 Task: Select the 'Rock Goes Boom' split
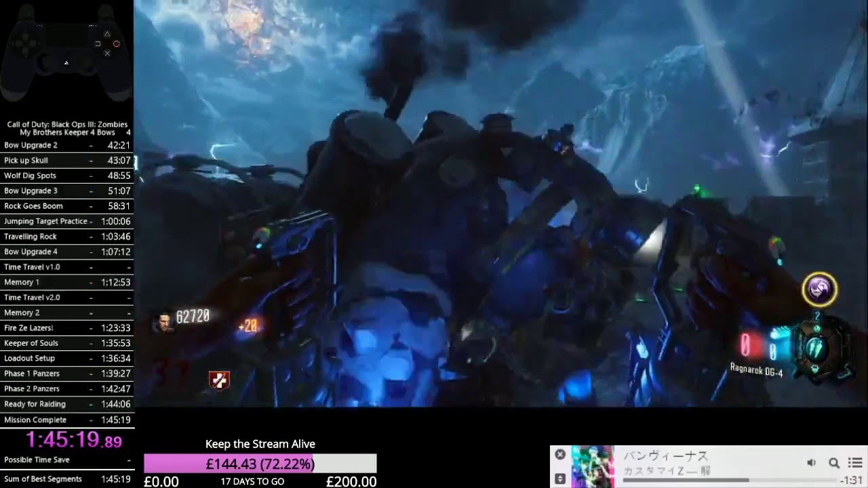pyautogui.click(x=67, y=206)
